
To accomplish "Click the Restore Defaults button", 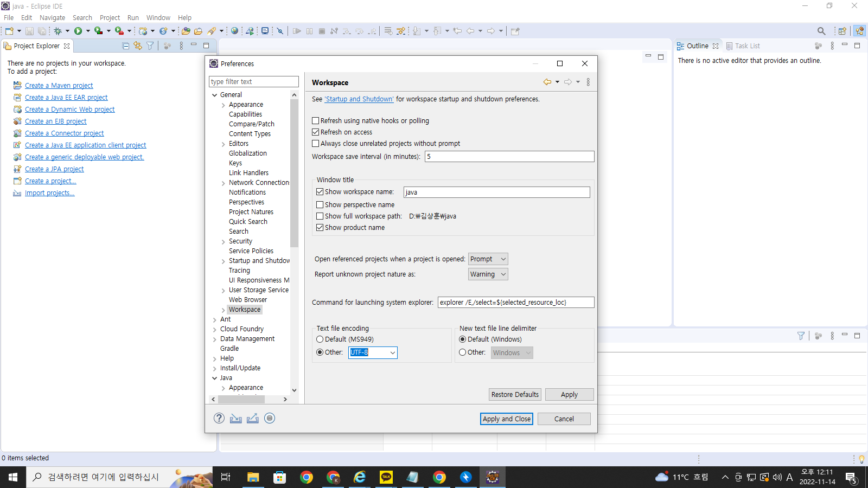I will (515, 394).
